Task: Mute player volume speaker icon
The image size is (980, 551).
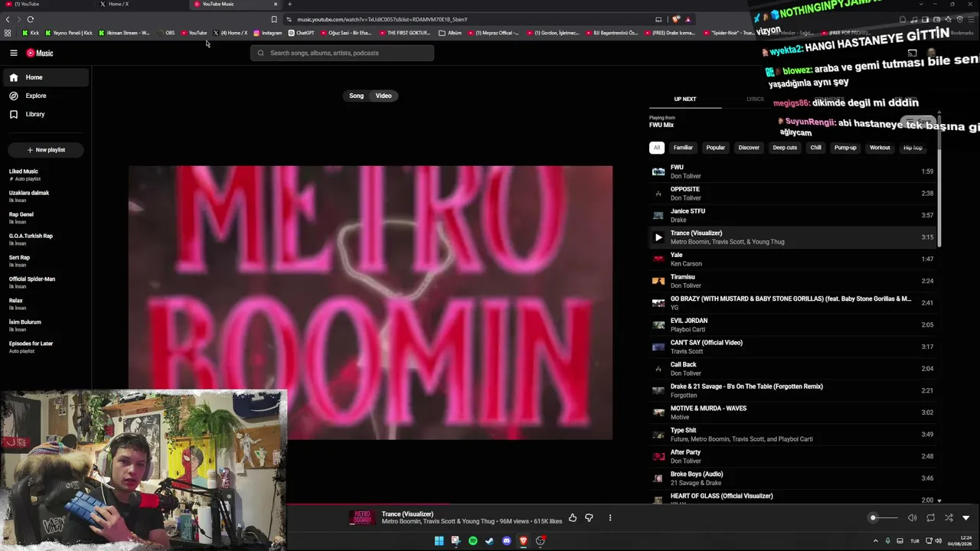Action: point(912,518)
